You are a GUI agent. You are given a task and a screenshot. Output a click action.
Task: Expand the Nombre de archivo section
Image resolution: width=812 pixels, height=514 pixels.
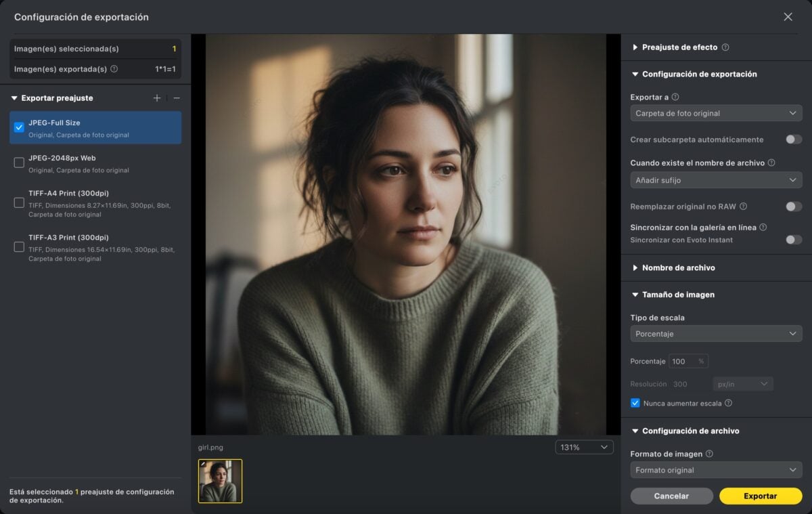678,268
